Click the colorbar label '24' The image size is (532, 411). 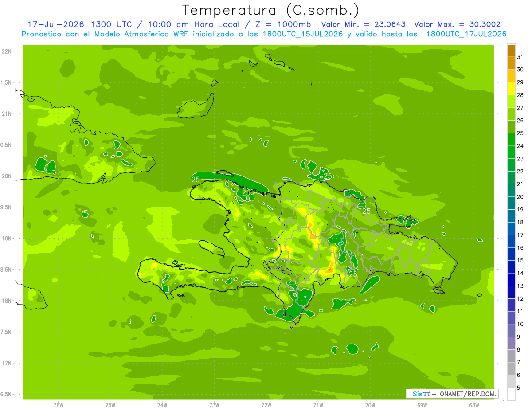coord(520,146)
